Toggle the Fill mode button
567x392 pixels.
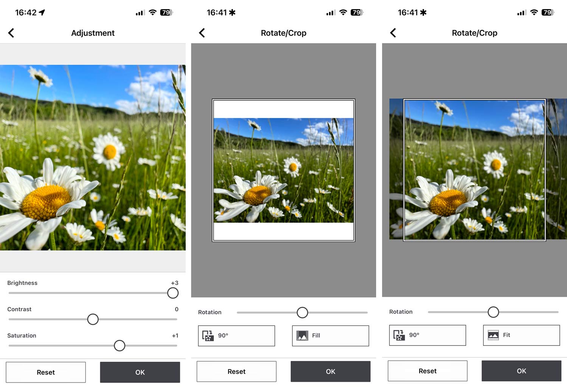[x=330, y=336]
